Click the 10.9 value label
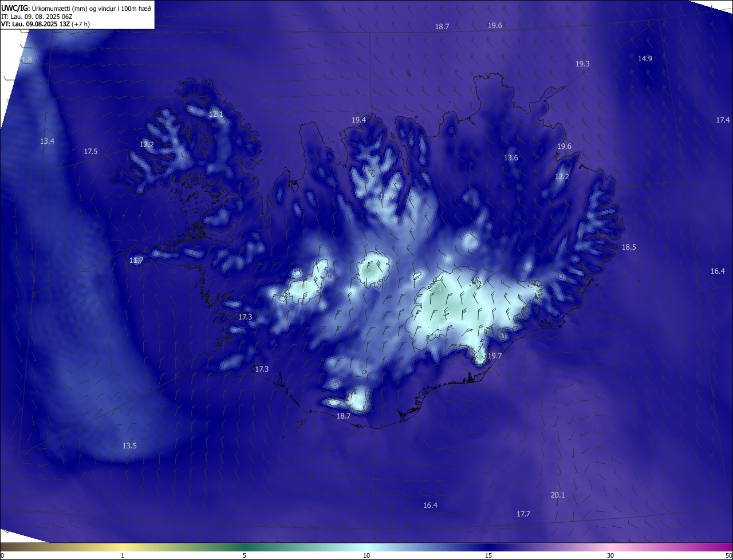Viewport: 733px width, 560px height. 387,197
